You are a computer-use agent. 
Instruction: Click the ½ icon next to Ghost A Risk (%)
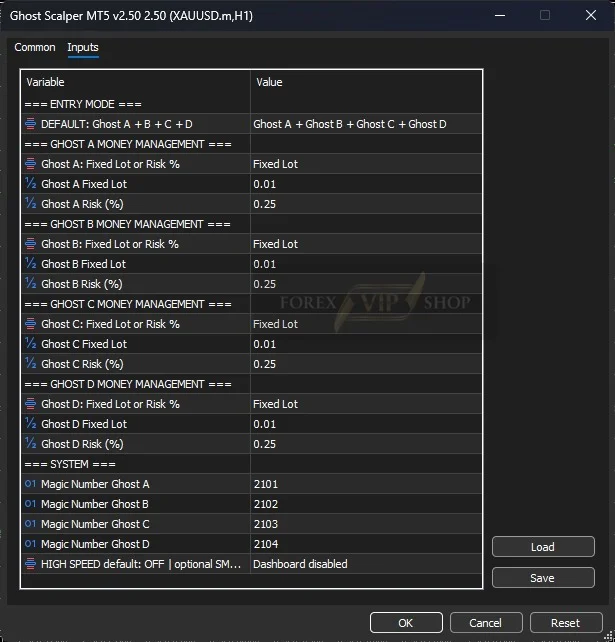pyautogui.click(x=30, y=203)
